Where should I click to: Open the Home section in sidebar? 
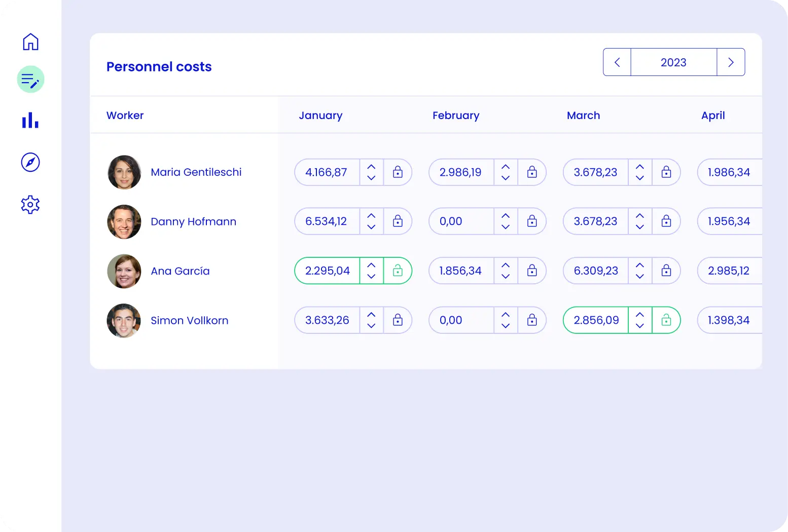[x=30, y=42]
